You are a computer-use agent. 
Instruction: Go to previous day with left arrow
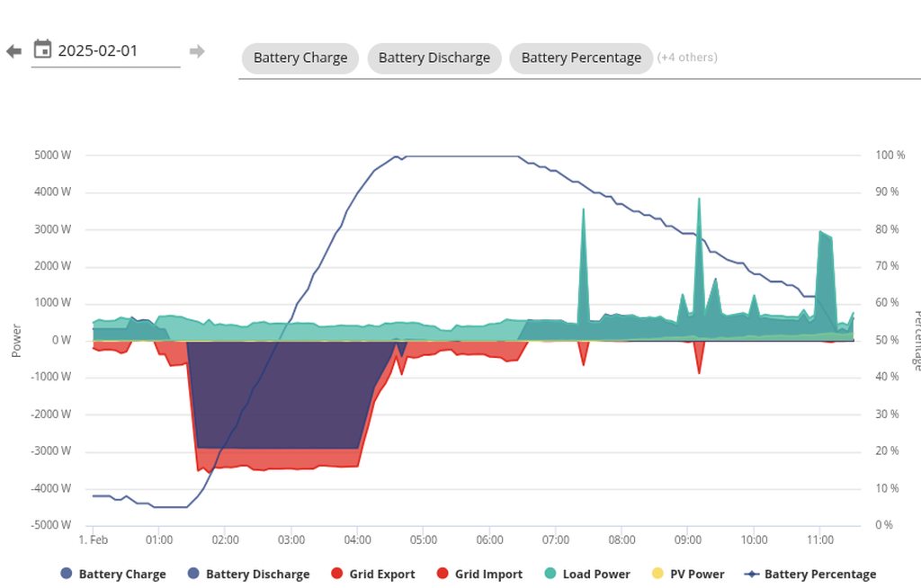pyautogui.click(x=13, y=51)
